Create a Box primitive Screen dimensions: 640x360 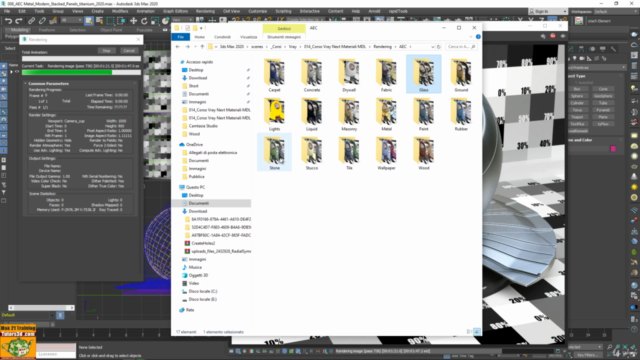click(577, 89)
